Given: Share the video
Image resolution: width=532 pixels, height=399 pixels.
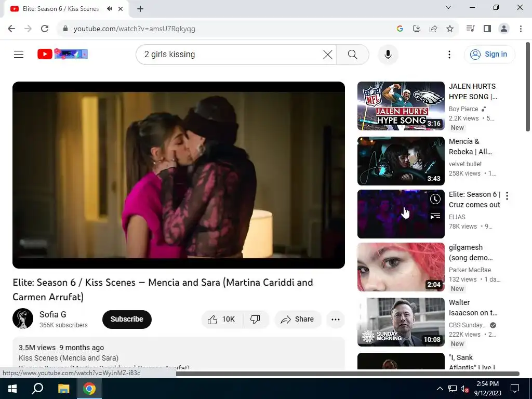Looking at the screenshot, I should point(298,320).
